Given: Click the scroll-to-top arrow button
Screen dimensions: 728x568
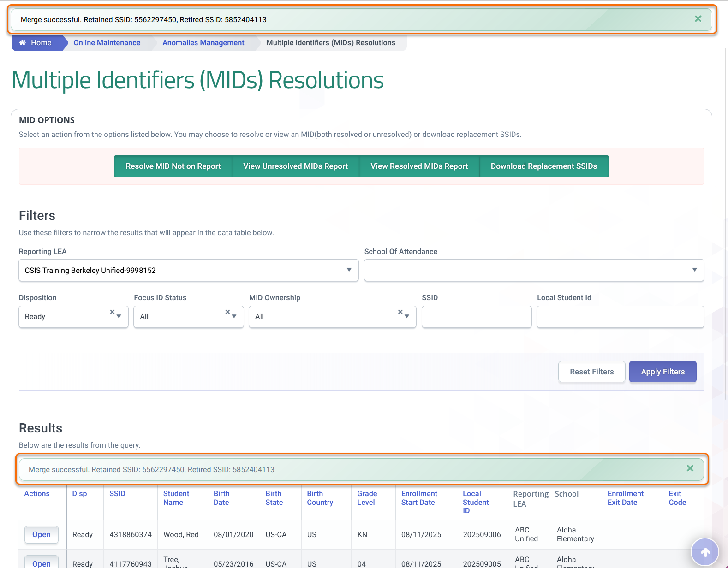Looking at the screenshot, I should click(705, 552).
